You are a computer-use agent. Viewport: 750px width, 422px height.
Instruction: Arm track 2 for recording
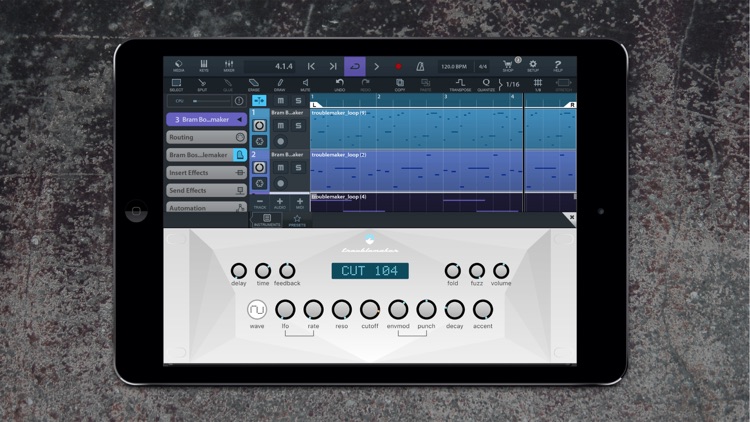coord(281,183)
